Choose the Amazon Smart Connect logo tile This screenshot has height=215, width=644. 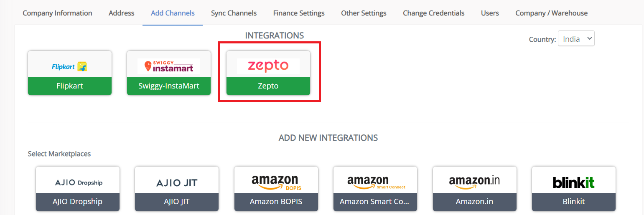[375, 182]
